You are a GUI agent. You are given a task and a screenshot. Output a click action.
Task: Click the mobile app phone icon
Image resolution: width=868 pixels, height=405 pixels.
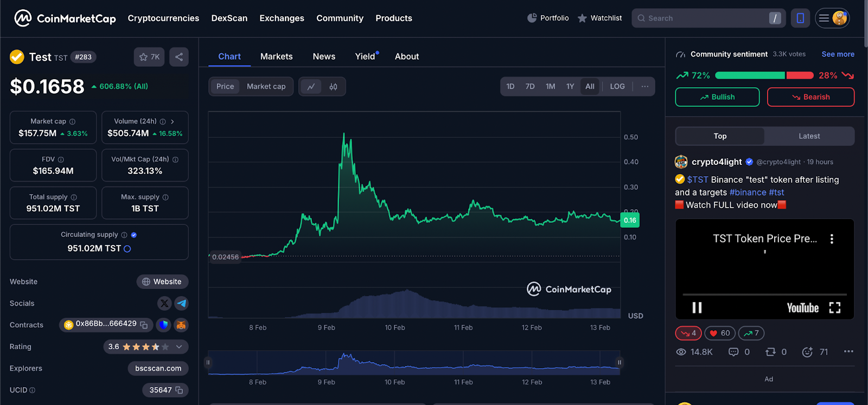800,18
